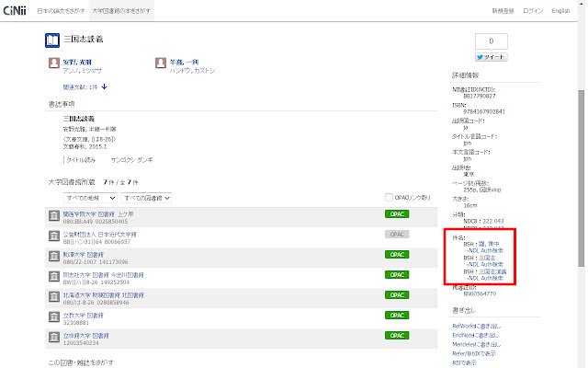Go to CiNii home via logo
Viewport: 588px width, 368px height.
pos(15,10)
